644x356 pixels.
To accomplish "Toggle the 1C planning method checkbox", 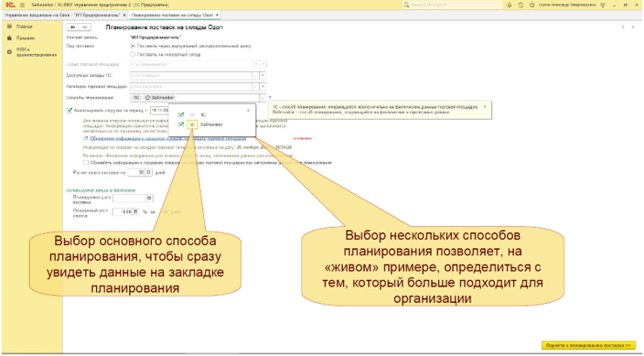I will pos(181,115).
